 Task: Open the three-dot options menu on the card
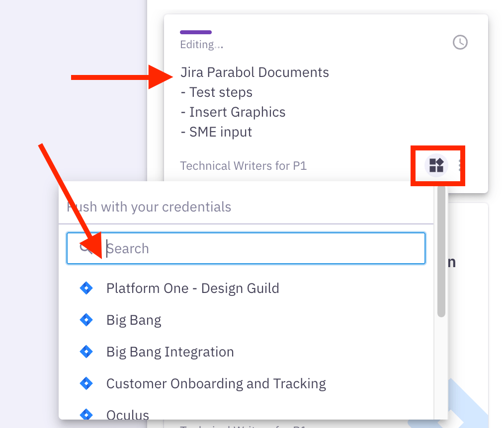tap(460, 165)
